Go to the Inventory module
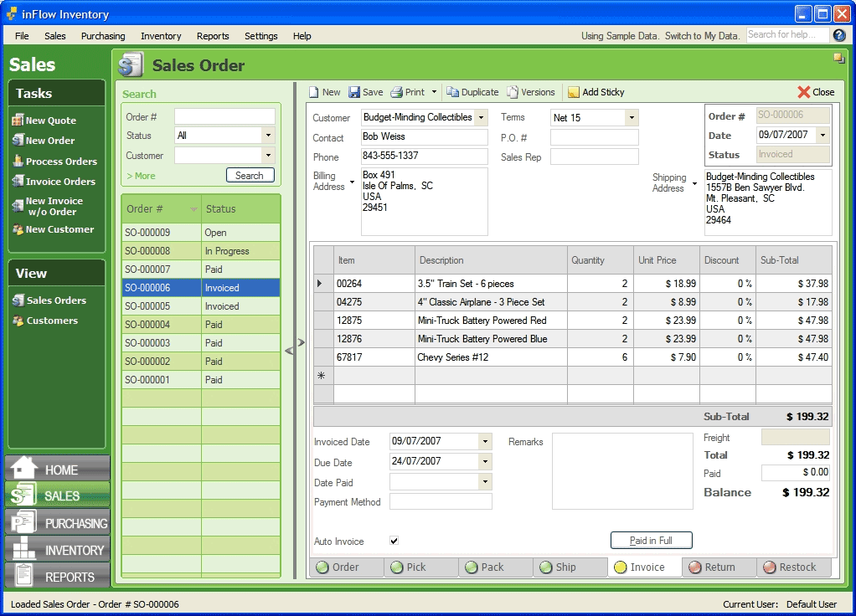This screenshot has height=616, width=856. pos(57,550)
